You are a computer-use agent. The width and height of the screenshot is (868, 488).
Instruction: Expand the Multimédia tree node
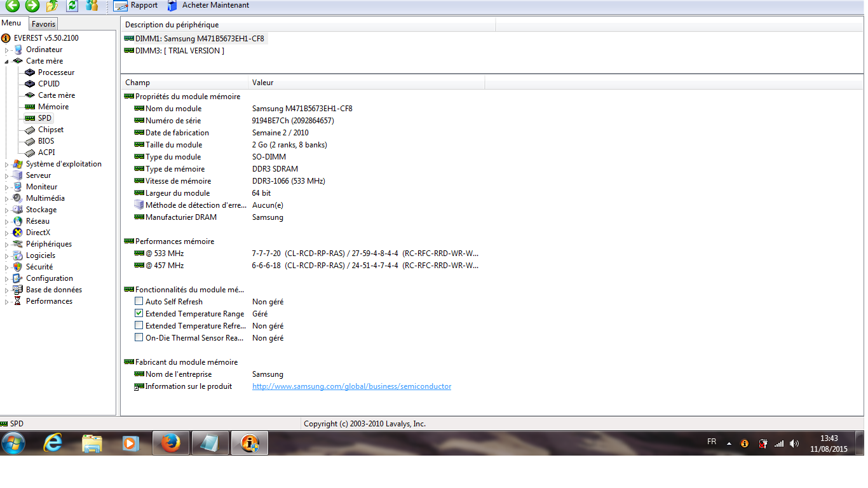tap(7, 198)
